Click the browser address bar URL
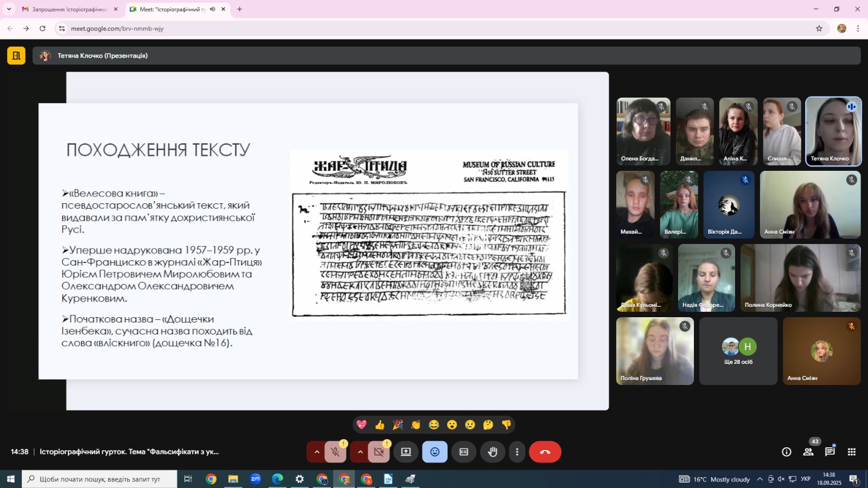Viewport: 868px width, 488px height. [117, 29]
